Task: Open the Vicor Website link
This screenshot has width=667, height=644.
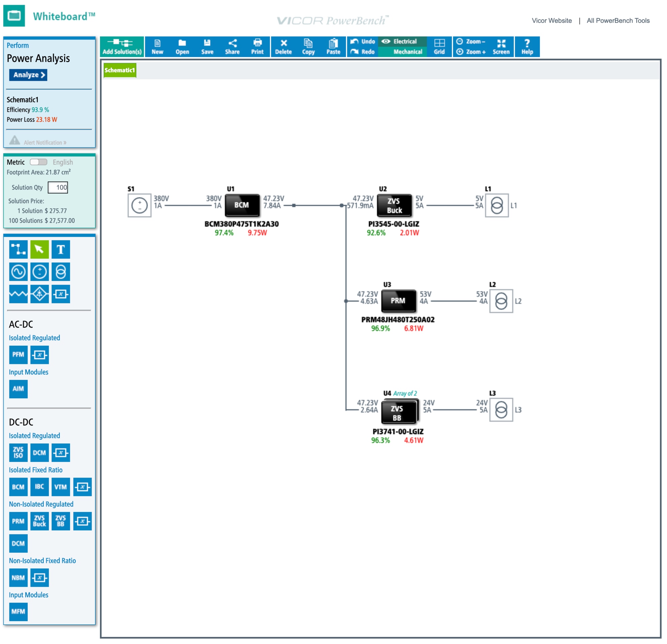Action: 552,21
